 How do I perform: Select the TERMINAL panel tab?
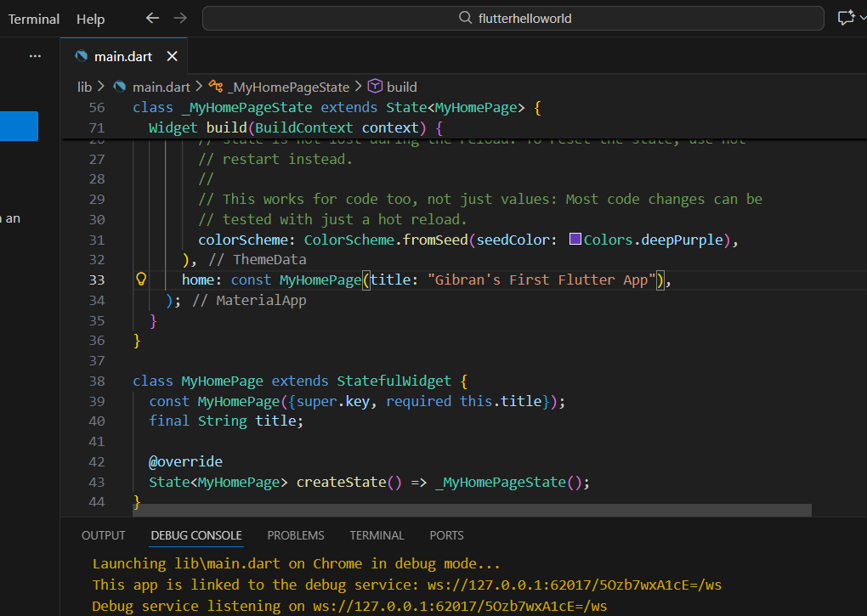pos(377,535)
